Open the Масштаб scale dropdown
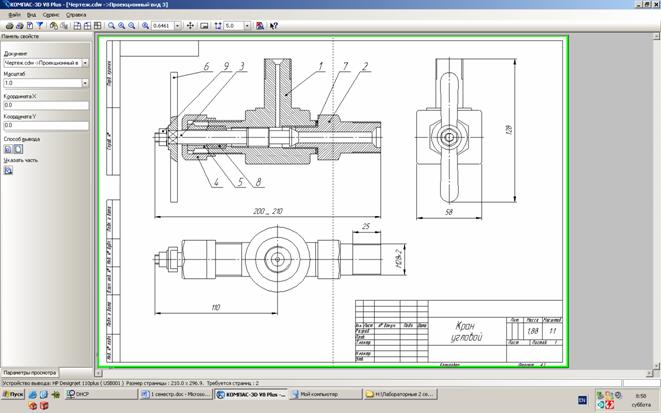Viewport: 661px width, 413px height. pyautogui.click(x=85, y=83)
